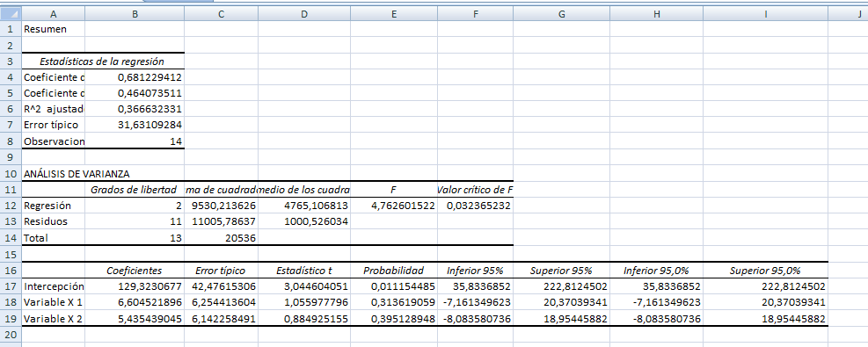
Task: Click 'Estadísticas de la regresión' heading cell
Action: (x=102, y=61)
